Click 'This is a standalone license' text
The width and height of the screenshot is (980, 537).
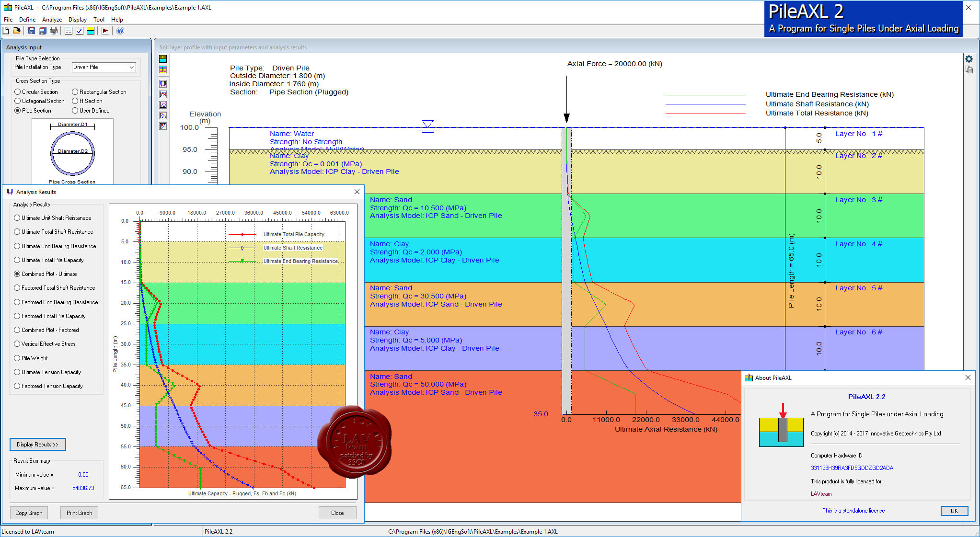tap(853, 511)
